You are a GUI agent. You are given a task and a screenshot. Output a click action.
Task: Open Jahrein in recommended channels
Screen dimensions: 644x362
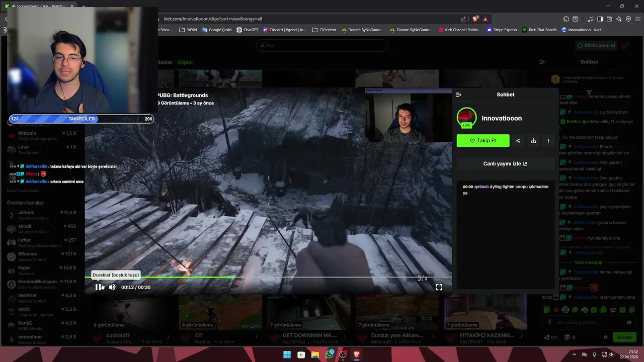click(42, 215)
